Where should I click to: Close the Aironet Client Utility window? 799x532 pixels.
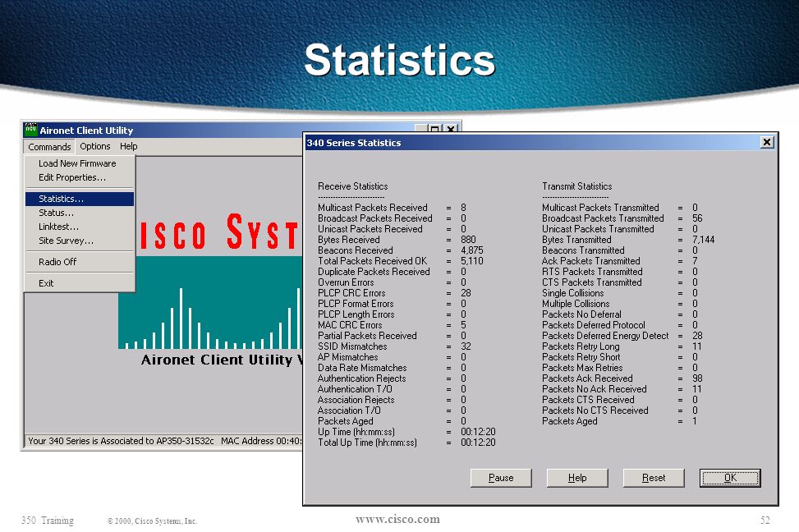click(451, 129)
